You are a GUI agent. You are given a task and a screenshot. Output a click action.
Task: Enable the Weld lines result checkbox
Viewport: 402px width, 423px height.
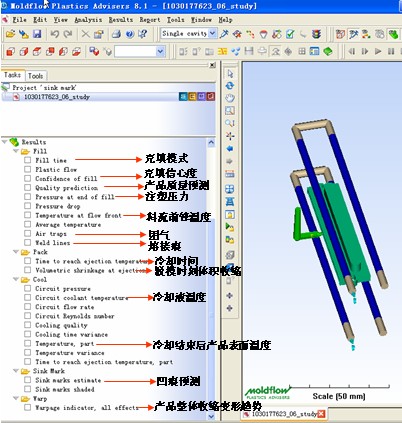click(27, 243)
